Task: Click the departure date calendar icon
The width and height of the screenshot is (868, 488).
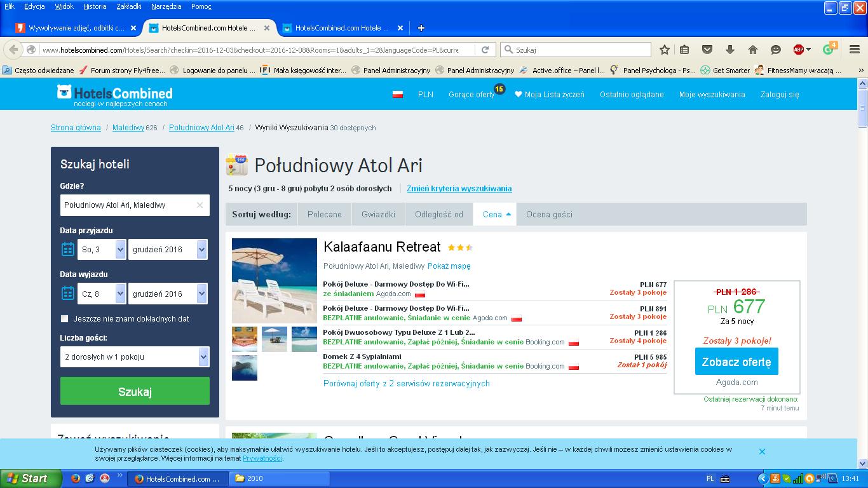Action: click(x=68, y=294)
